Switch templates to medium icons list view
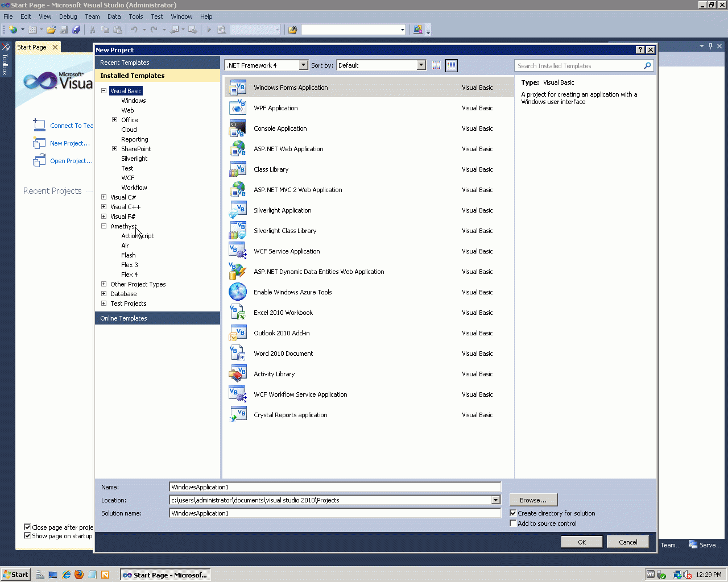Viewport: 728px width, 582px height. pyautogui.click(x=451, y=65)
